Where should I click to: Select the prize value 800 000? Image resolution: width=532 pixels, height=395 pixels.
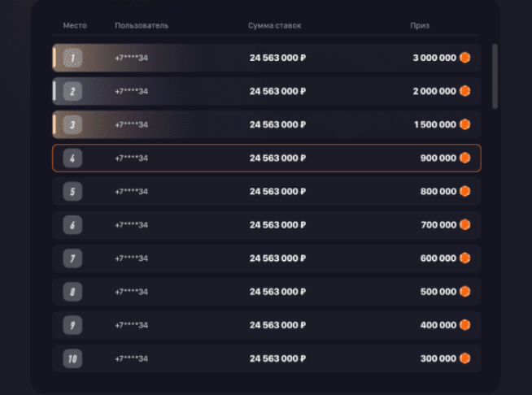click(x=438, y=192)
